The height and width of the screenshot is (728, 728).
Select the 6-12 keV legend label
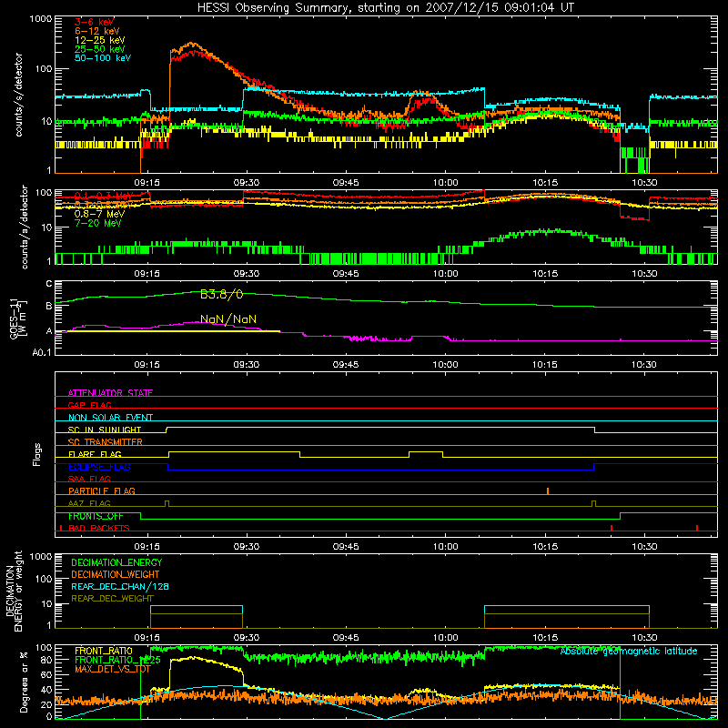97,31
